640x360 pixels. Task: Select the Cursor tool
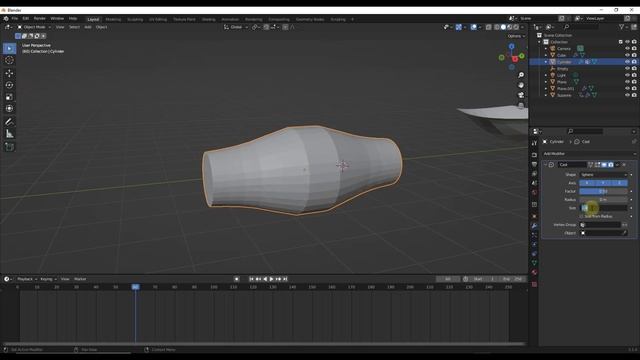[x=9, y=60]
